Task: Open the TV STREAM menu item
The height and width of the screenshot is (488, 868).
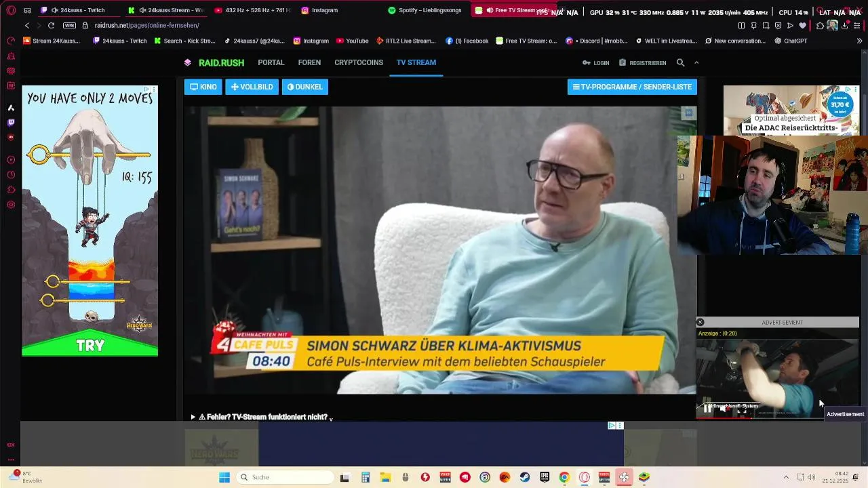Action: click(416, 62)
